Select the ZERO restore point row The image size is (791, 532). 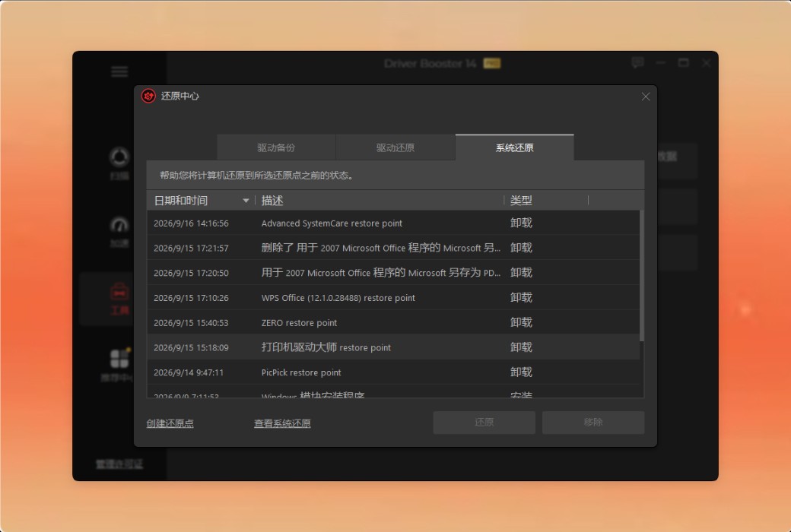[x=393, y=322]
